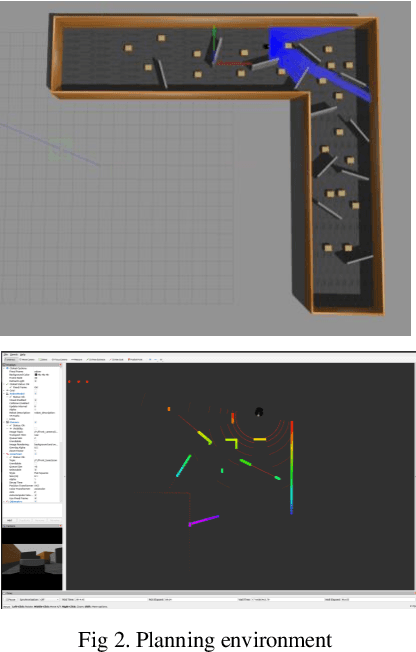416x652 pixels.
Task: Click the Remove display button
Action: pyautogui.click(x=40, y=520)
